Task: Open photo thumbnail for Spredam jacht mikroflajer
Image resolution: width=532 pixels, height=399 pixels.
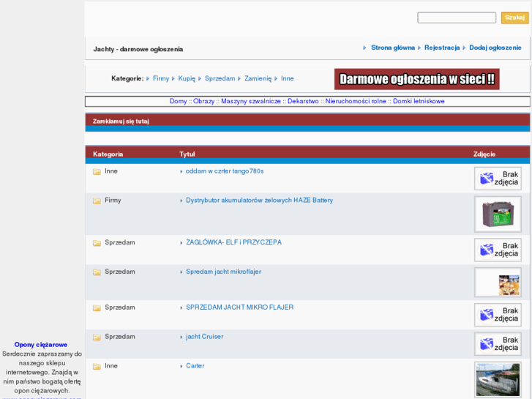Action: 498,283
